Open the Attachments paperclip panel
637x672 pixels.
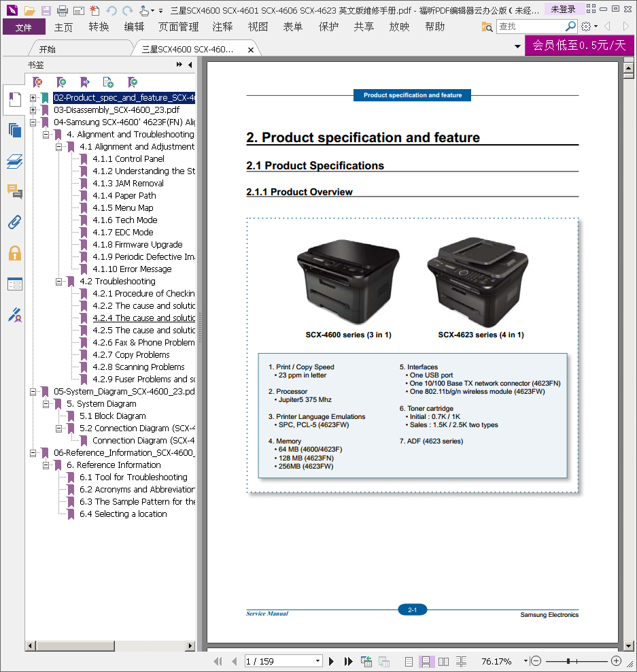click(14, 222)
